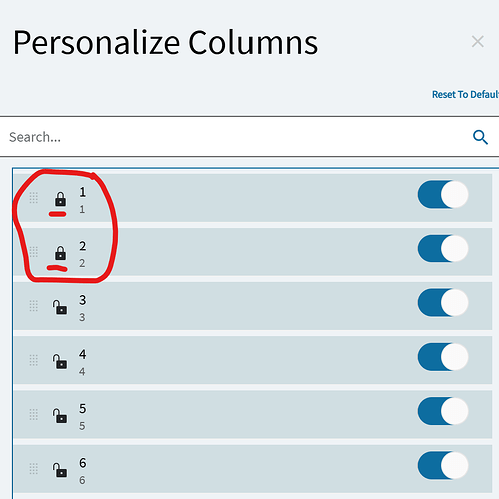499x499 pixels.
Task: Toggle off column 5 switch
Action: tap(443, 411)
